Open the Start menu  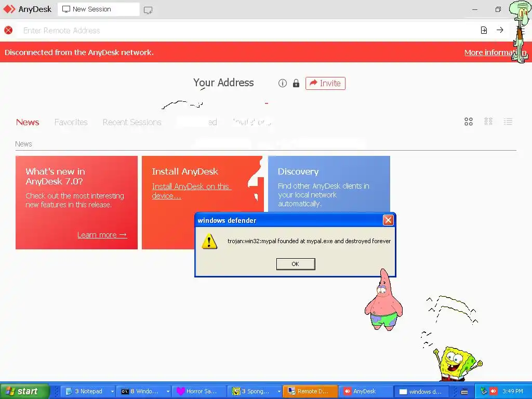pos(25,391)
